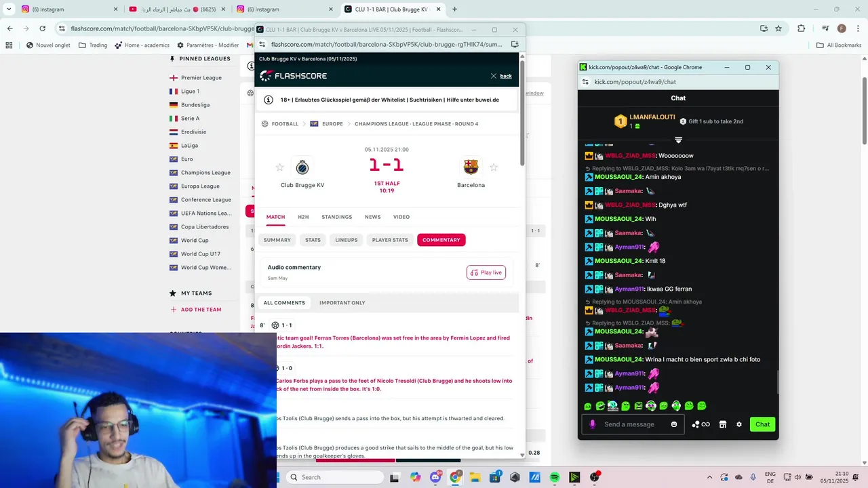Open the Chrome apps grid icon

[x=9, y=45]
